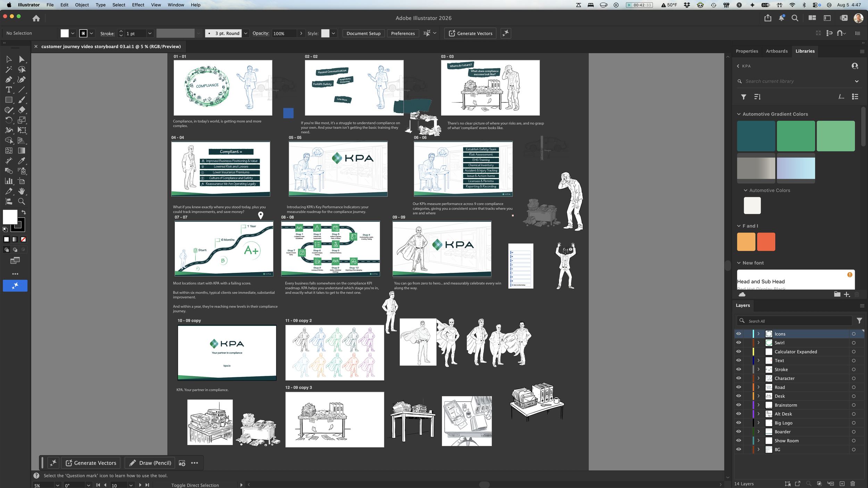Select the Hand tool
The image size is (868, 488).
22,191
